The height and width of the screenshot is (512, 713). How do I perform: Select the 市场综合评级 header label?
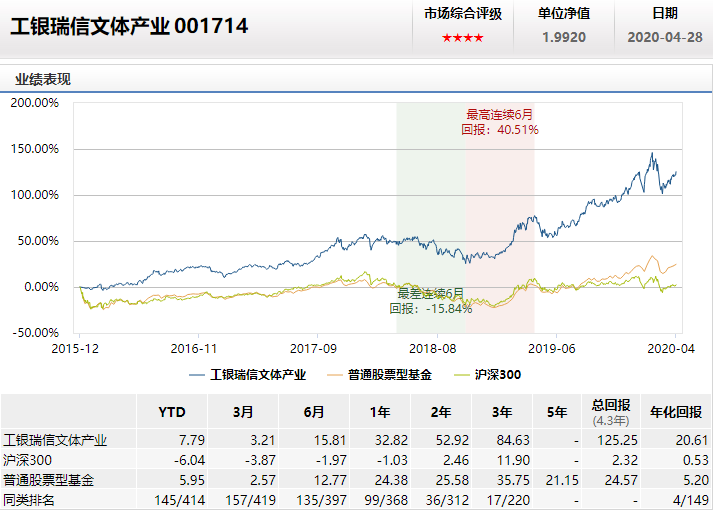pyautogui.click(x=463, y=14)
